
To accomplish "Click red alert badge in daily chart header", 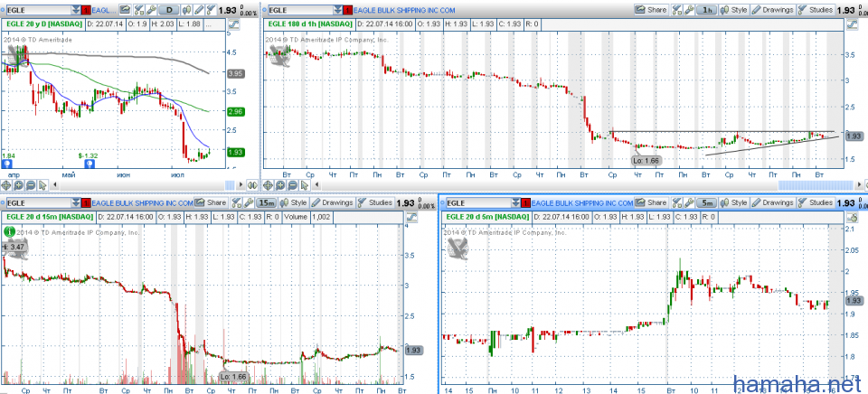I will (86, 10).
